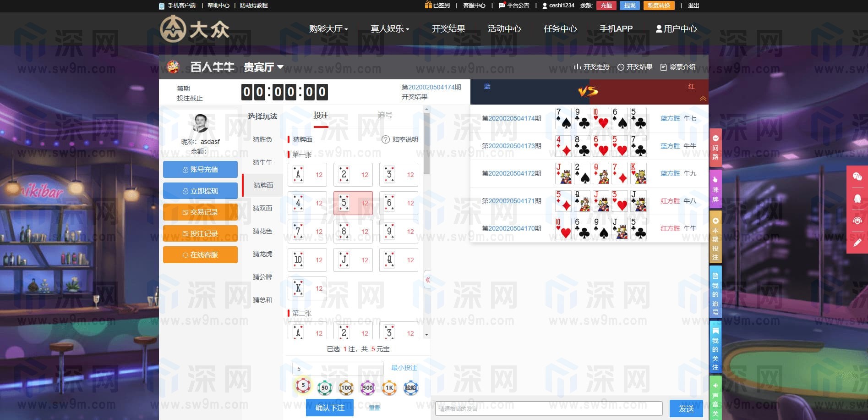Image resolution: width=868 pixels, height=420 pixels.
Task: Pick the purple 500 chip
Action: pos(367,388)
